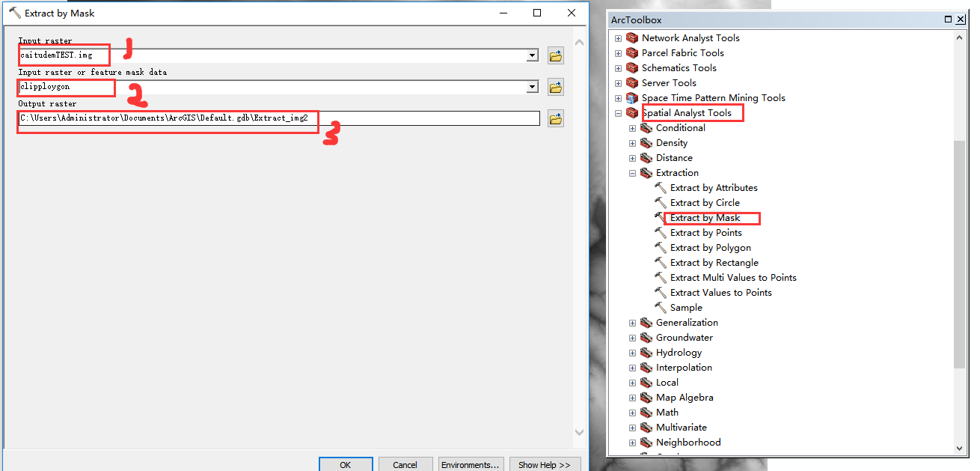Open the Environments... settings

471,465
